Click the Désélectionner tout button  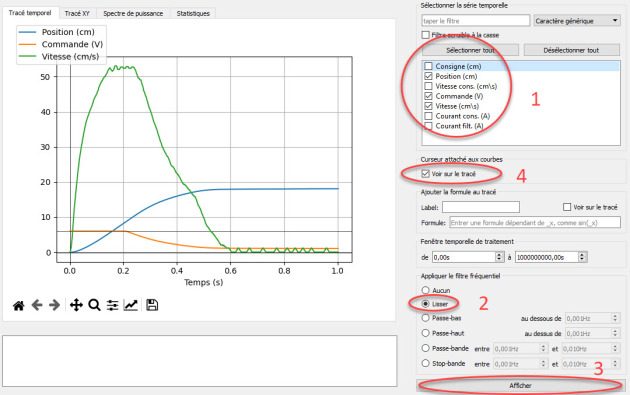(x=571, y=50)
